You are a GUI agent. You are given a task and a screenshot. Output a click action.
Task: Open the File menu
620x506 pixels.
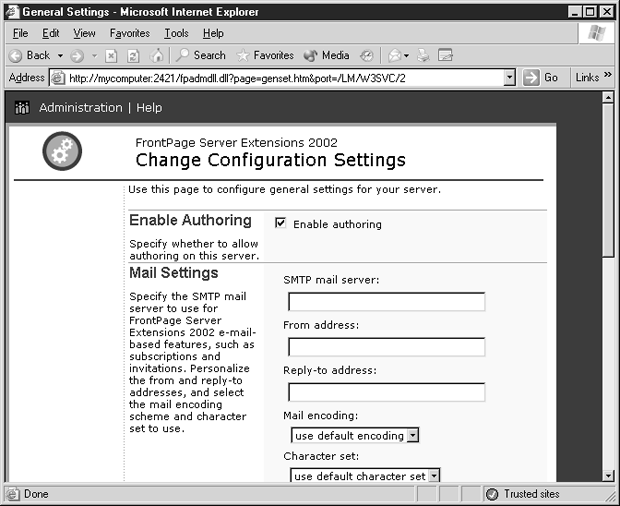pyautogui.click(x=20, y=33)
